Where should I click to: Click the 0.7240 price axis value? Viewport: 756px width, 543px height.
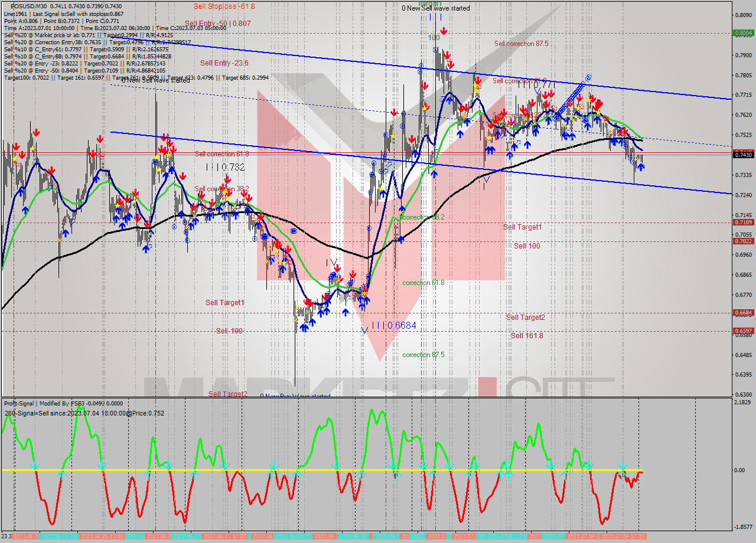click(x=744, y=195)
